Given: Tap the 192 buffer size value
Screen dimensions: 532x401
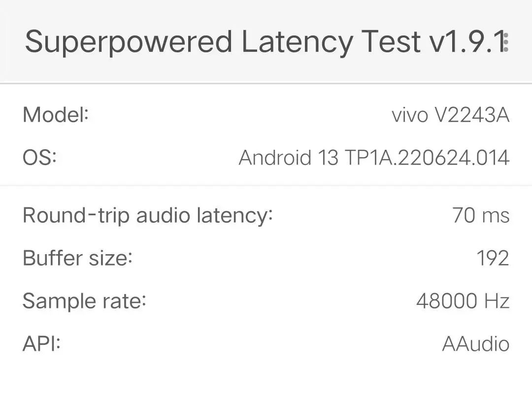Looking at the screenshot, I should (493, 258).
